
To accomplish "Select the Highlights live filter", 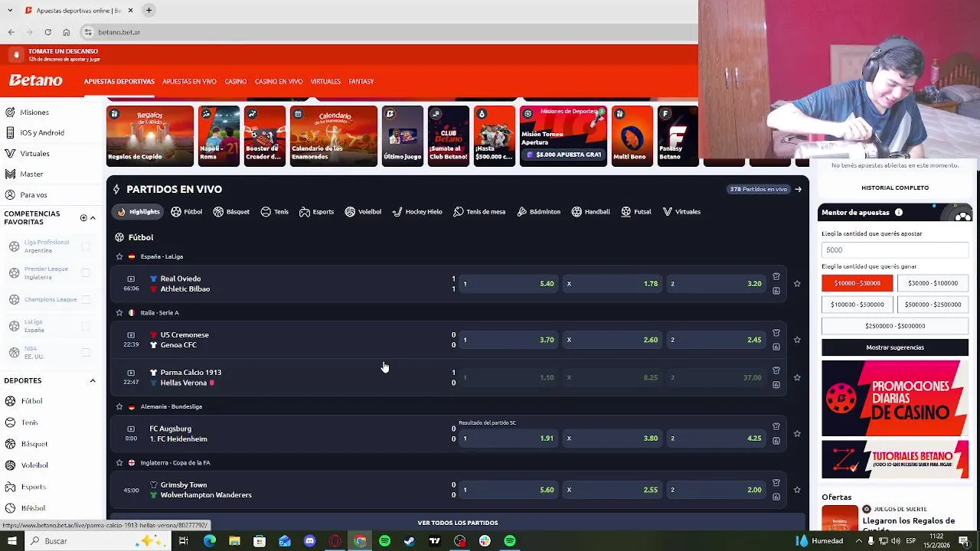I will pos(138,212).
